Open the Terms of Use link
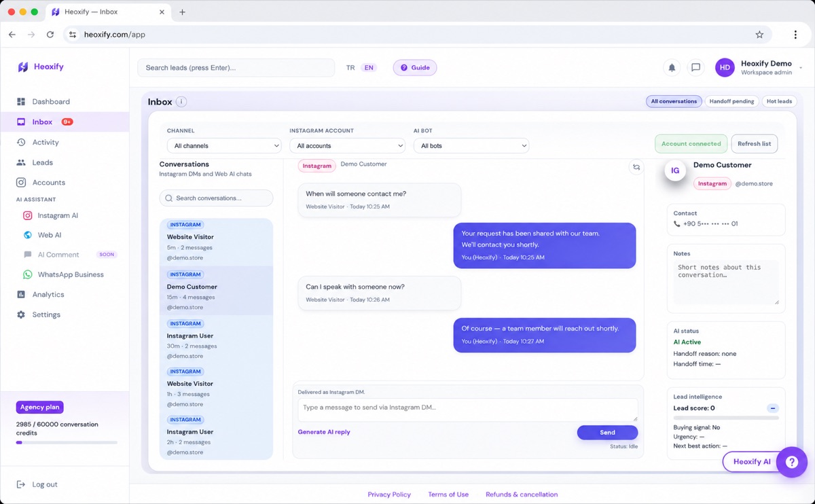 448,494
